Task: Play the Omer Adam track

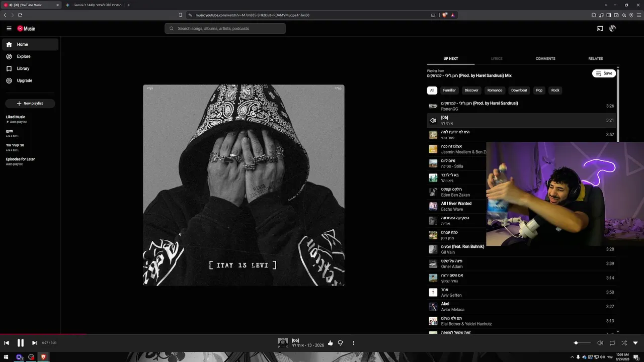Action: (522, 263)
